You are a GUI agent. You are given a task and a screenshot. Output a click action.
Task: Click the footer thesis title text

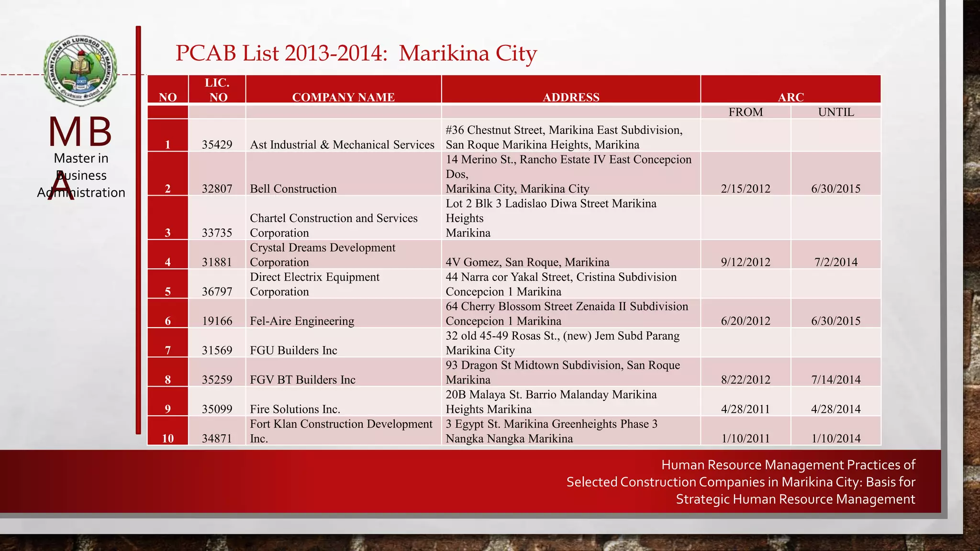point(740,482)
